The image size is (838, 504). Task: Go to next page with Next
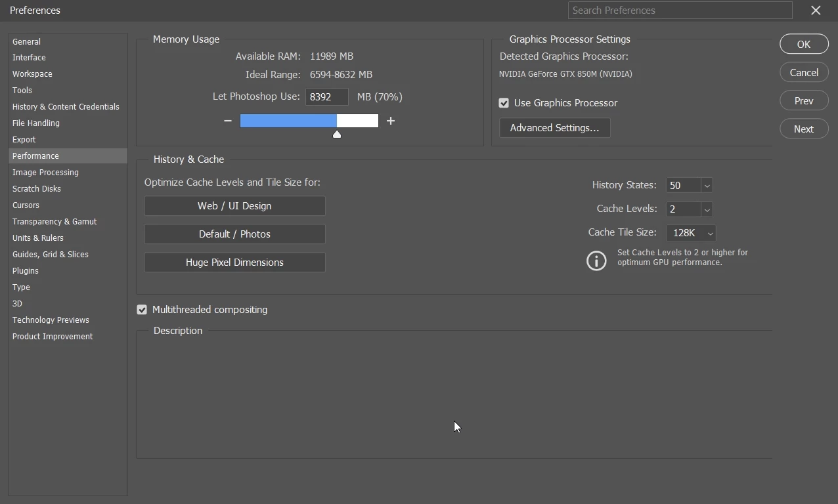click(804, 129)
